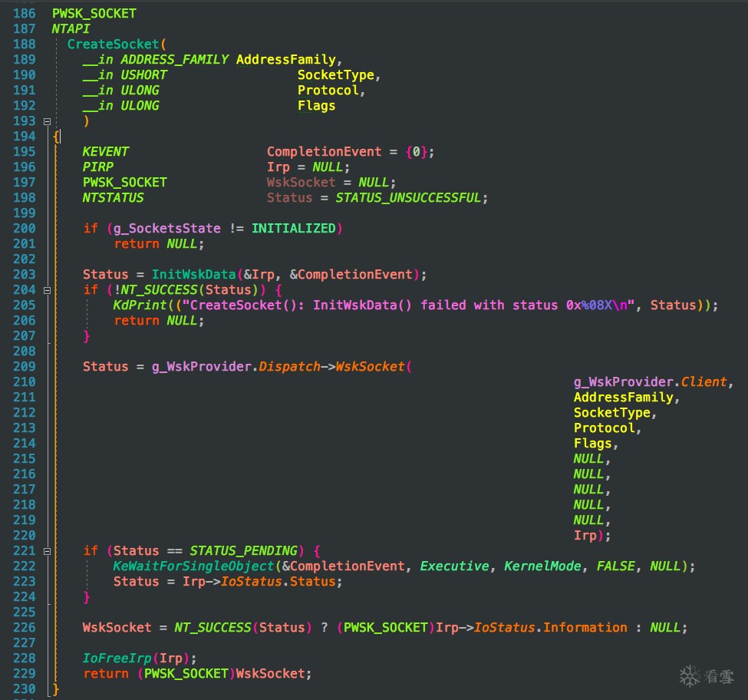Click the NT_SUCCESS macro on line 226
Image resolution: width=748 pixels, height=700 pixels.
[213, 628]
